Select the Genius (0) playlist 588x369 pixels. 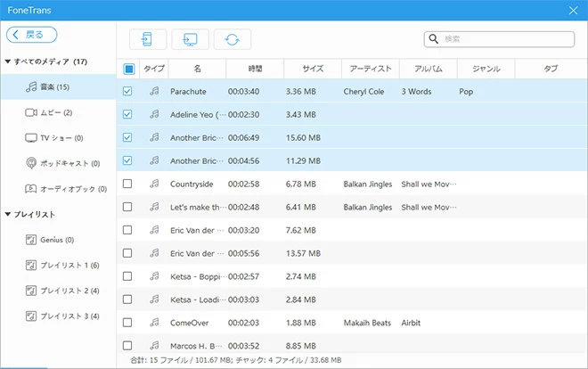[56, 240]
